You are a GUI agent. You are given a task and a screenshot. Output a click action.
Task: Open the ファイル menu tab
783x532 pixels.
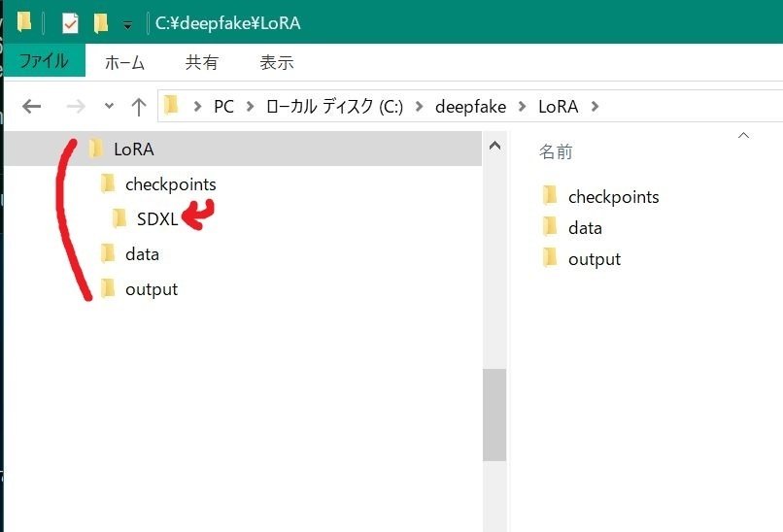click(x=44, y=61)
